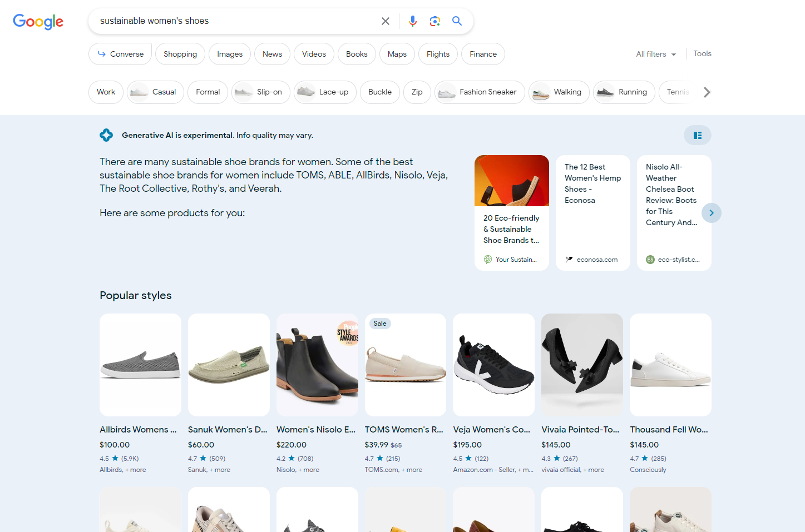Open Google Lens image search icon

(x=435, y=21)
